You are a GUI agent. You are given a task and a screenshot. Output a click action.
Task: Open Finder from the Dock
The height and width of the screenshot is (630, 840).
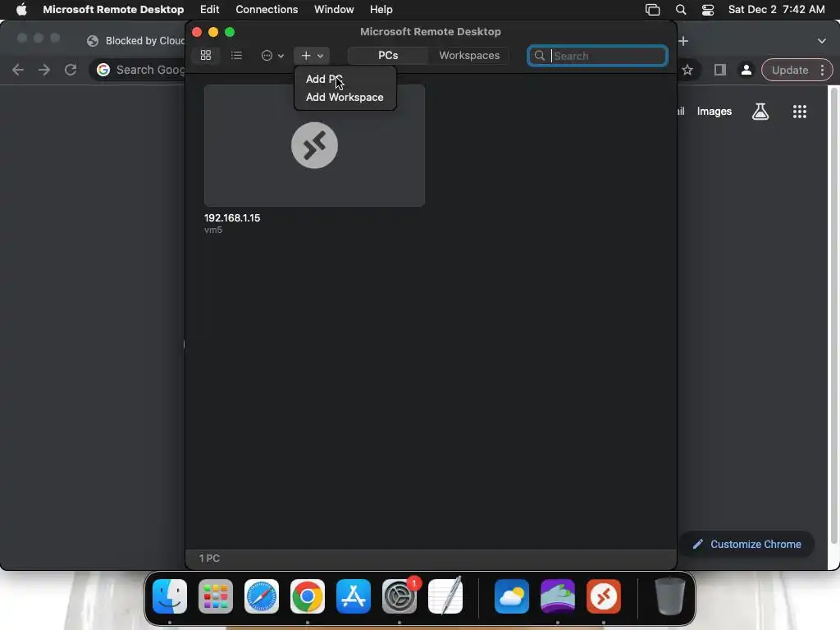click(x=170, y=596)
